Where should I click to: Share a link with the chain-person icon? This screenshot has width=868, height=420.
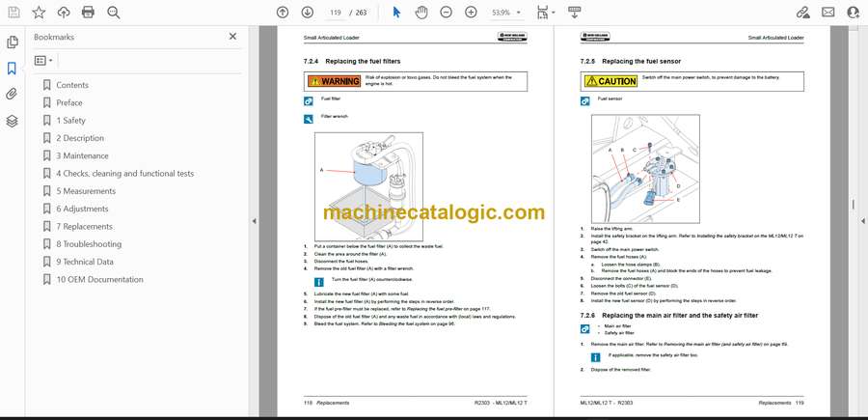(803, 13)
